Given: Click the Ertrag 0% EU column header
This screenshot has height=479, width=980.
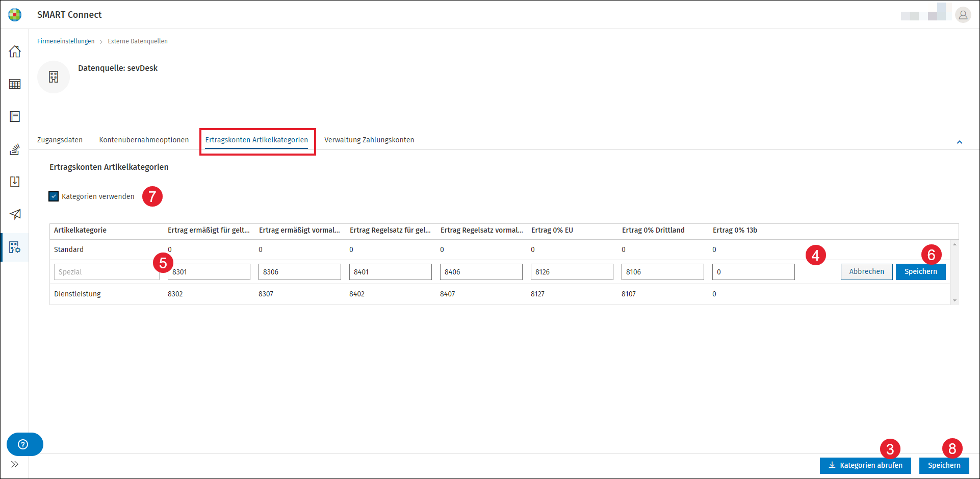Looking at the screenshot, I should (552, 230).
